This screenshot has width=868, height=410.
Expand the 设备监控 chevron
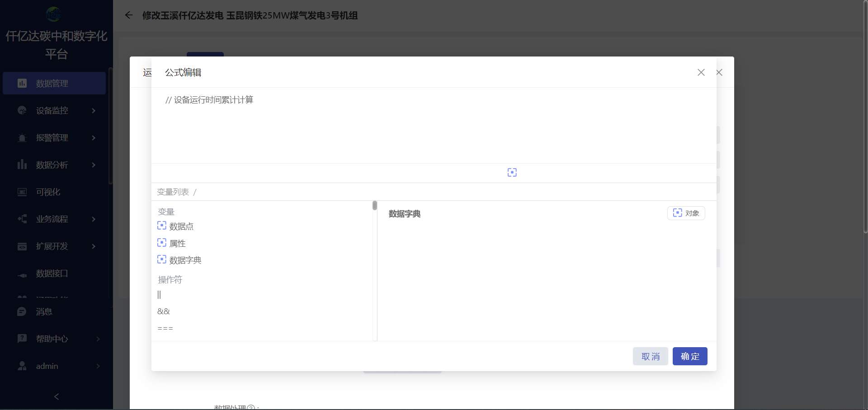94,111
